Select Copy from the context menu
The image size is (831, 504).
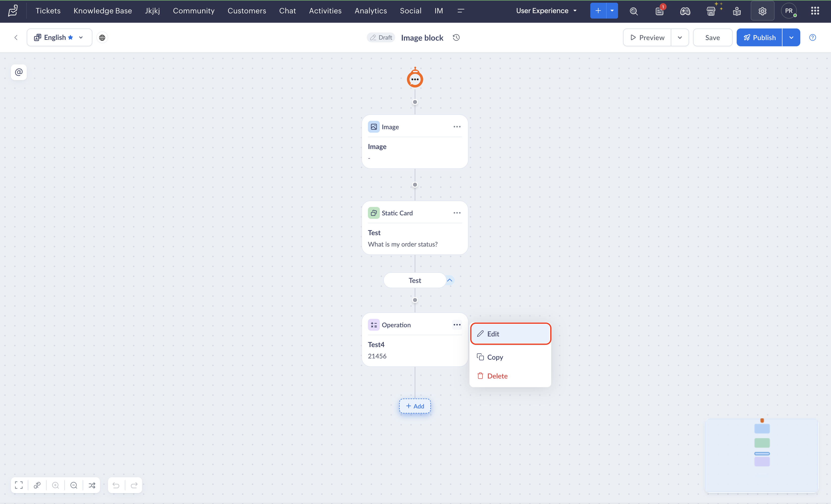coord(495,357)
